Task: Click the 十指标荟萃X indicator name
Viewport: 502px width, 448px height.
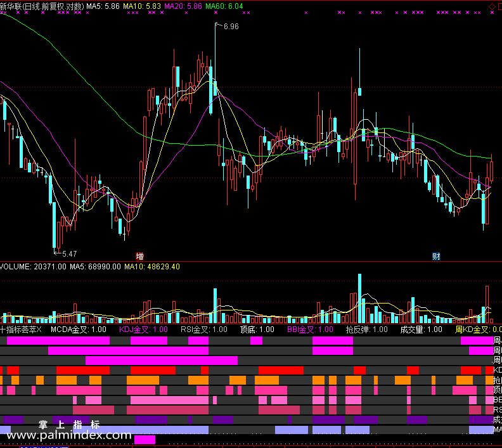Action: [21, 330]
